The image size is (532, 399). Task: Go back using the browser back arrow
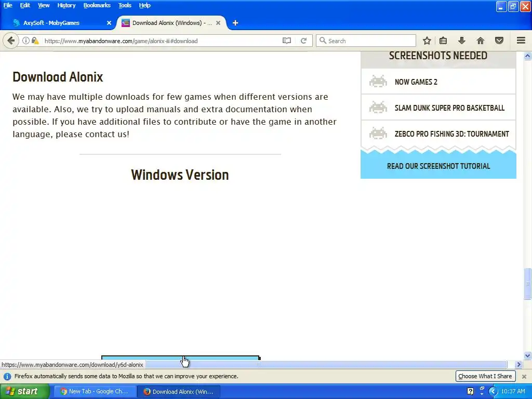[x=11, y=41]
